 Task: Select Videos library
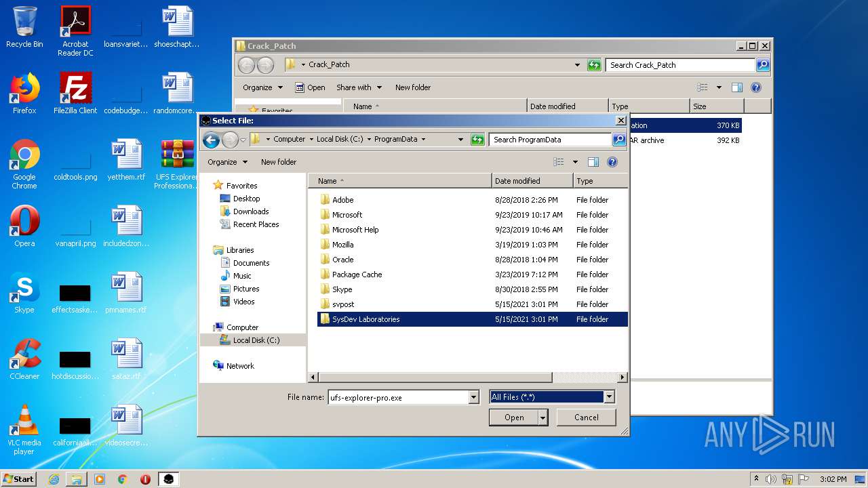[x=237, y=302]
